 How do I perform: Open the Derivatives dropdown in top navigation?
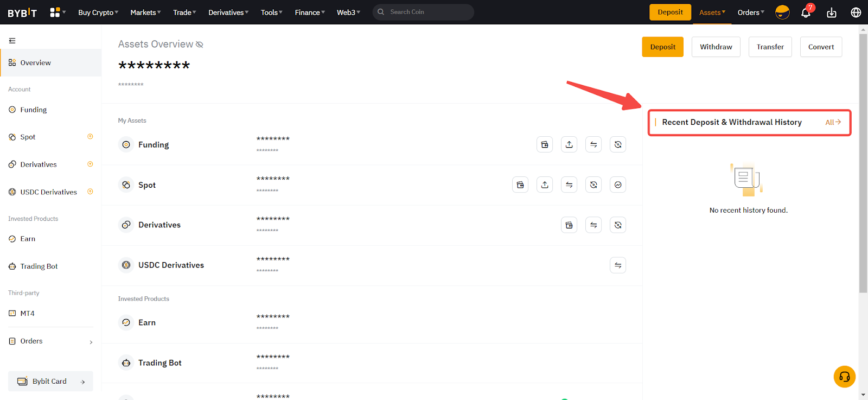(x=228, y=12)
